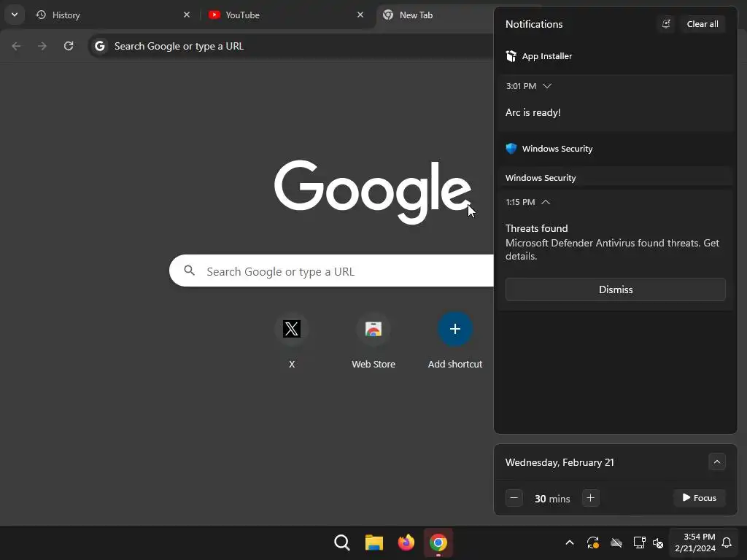The image size is (747, 560).
Task: Click the App Installer group title
Action: 547,56
